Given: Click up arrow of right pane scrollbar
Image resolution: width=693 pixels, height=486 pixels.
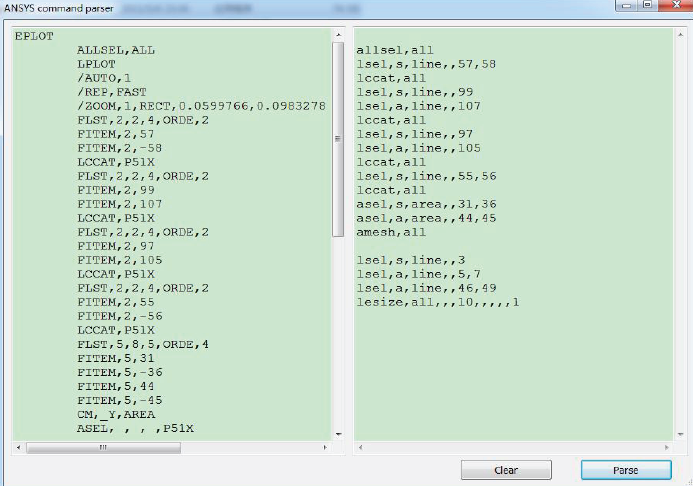Looking at the screenshot, I should pyautogui.click(x=681, y=34).
